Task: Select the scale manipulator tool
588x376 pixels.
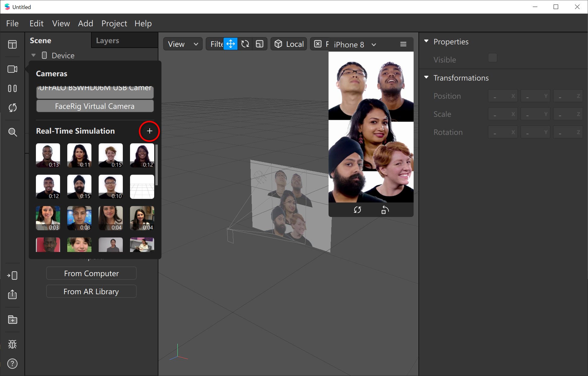Action: coord(259,44)
